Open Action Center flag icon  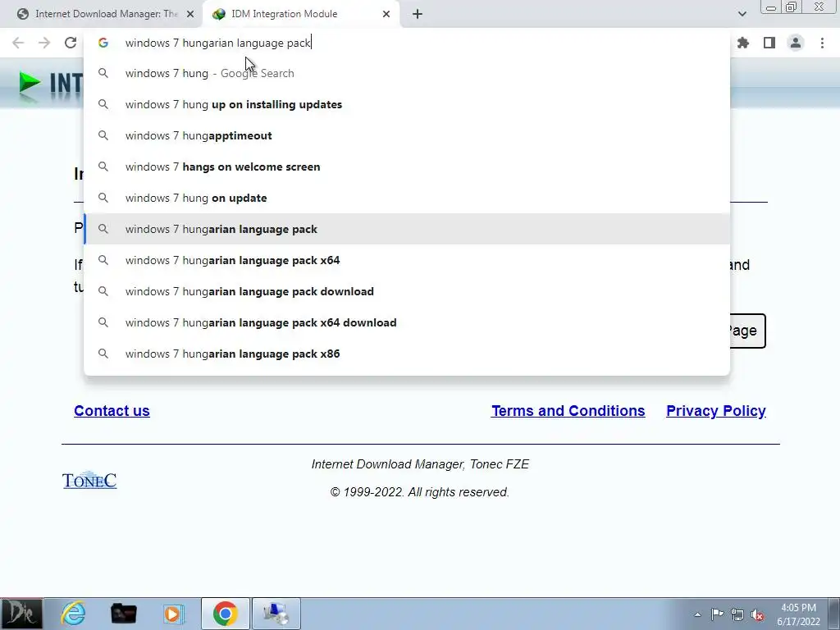click(x=717, y=614)
